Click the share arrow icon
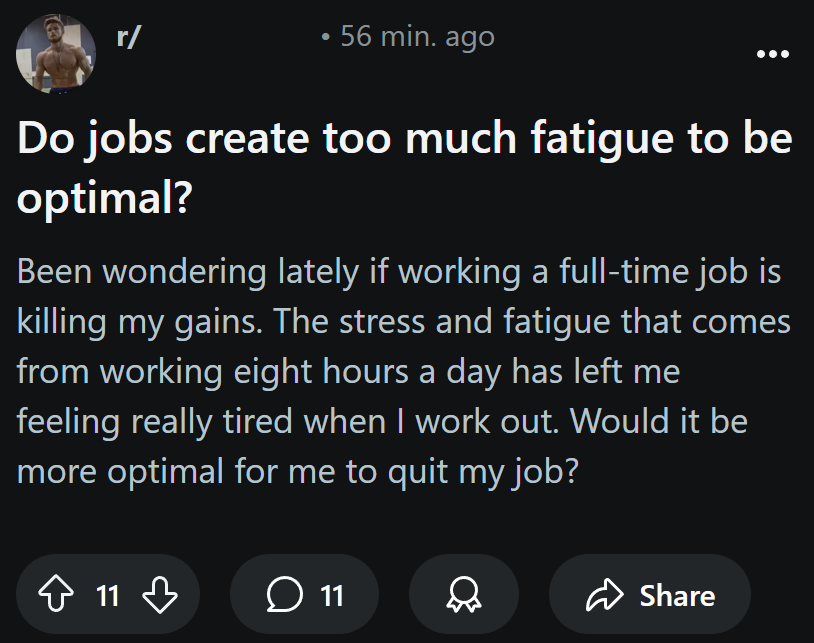This screenshot has height=643, width=814. coord(603,596)
